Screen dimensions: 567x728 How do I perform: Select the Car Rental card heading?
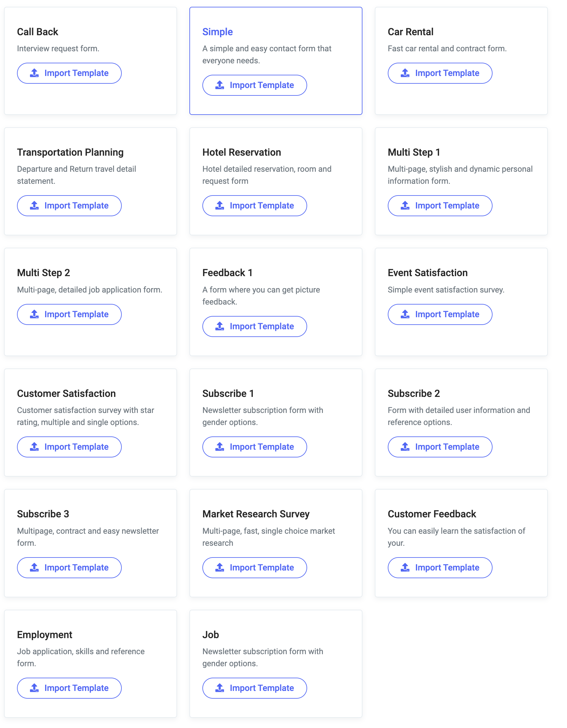(411, 32)
